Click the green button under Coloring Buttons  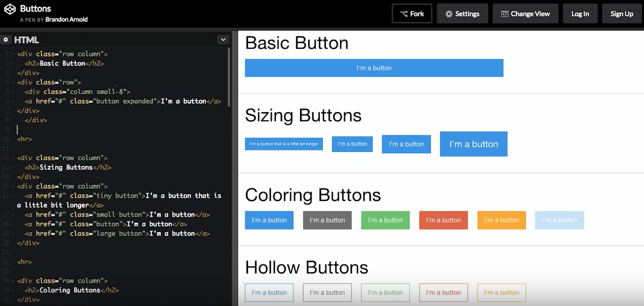pos(385,220)
